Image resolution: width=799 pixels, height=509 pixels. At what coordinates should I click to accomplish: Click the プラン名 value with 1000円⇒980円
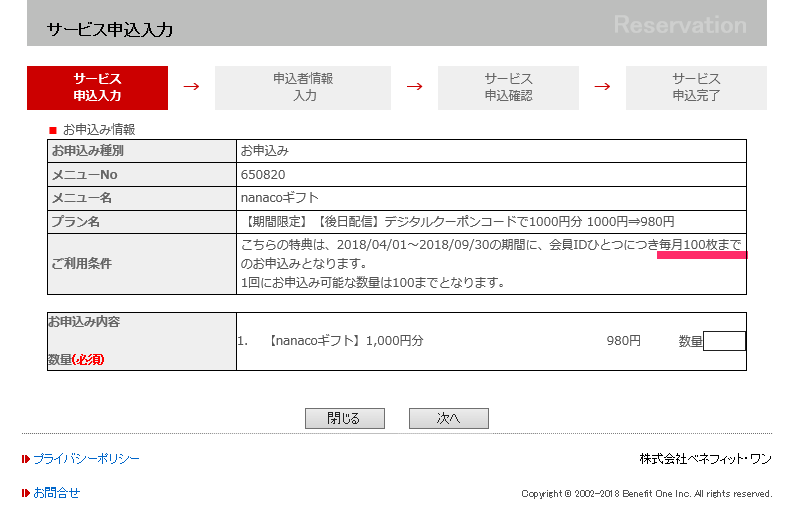tap(458, 222)
